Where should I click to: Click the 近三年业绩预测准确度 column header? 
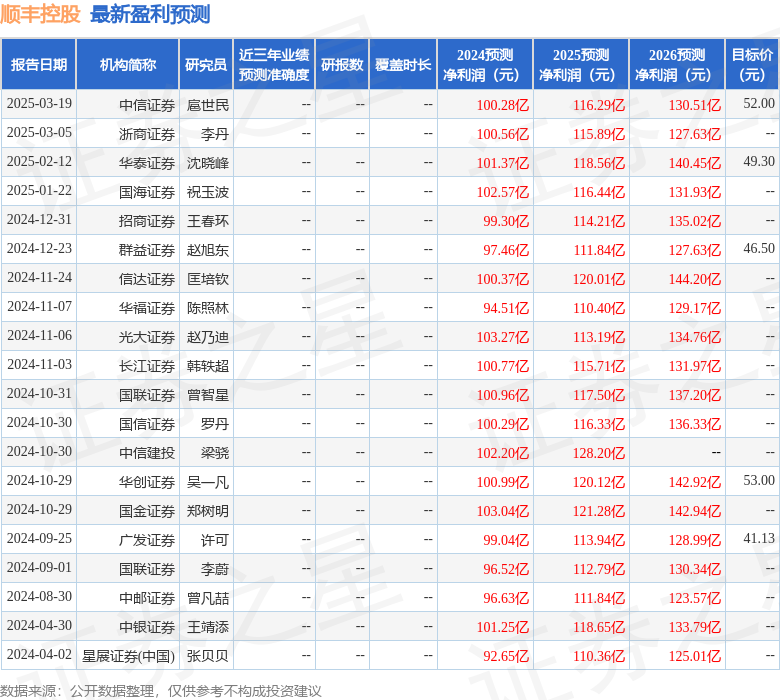[x=274, y=65]
